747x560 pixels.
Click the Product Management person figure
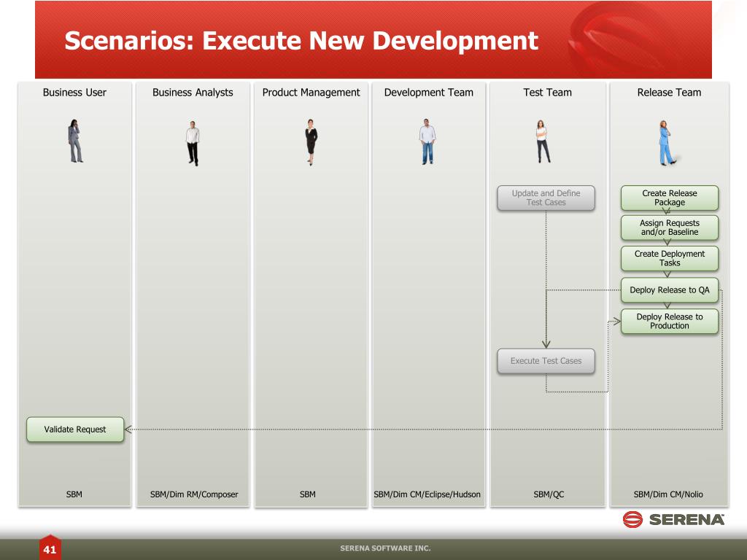(x=311, y=142)
